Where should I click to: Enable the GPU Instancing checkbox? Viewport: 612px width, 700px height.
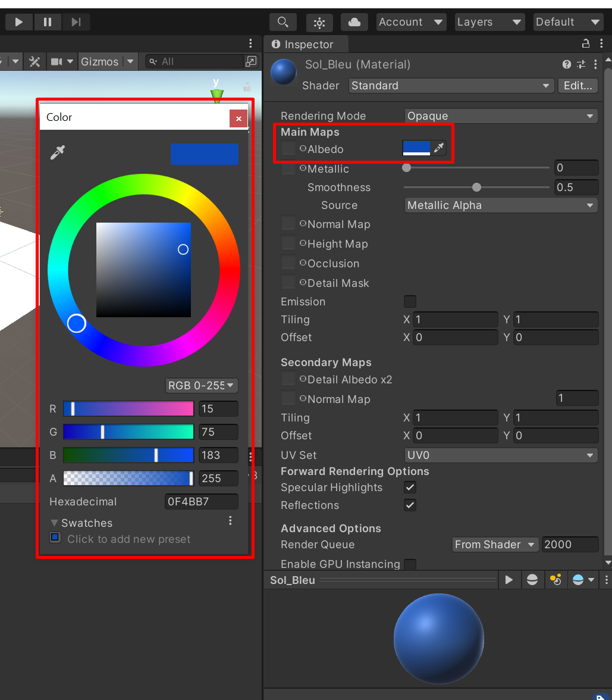[410, 564]
